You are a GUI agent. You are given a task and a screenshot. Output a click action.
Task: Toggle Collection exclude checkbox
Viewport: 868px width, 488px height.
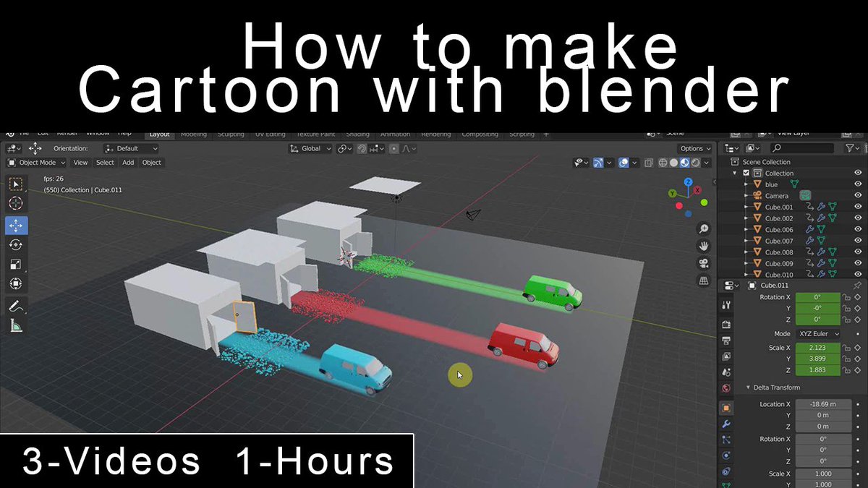coord(747,173)
